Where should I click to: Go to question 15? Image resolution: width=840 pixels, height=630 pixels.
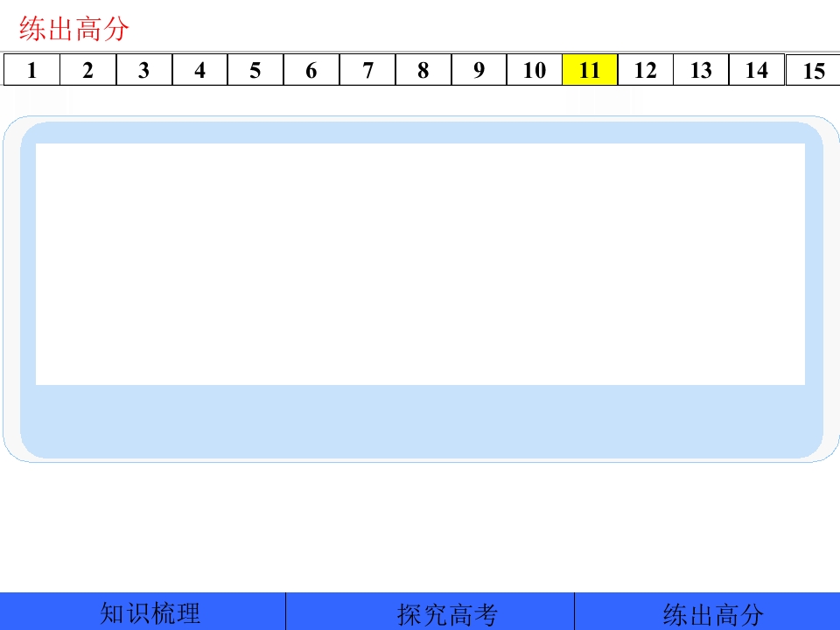813,71
